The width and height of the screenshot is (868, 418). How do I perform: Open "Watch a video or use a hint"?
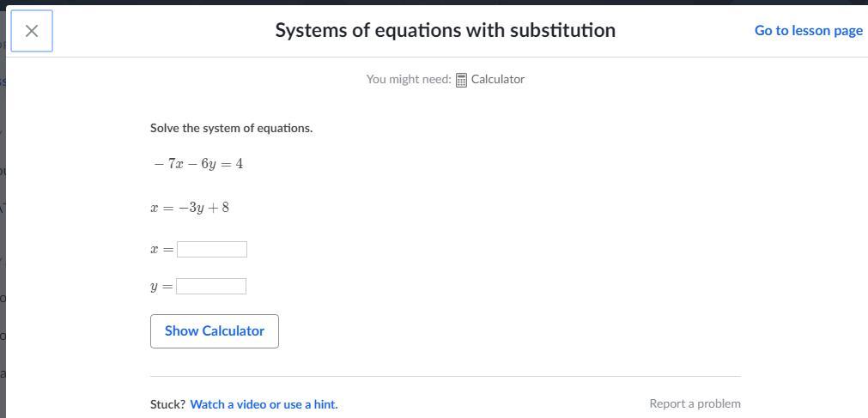tap(264, 404)
